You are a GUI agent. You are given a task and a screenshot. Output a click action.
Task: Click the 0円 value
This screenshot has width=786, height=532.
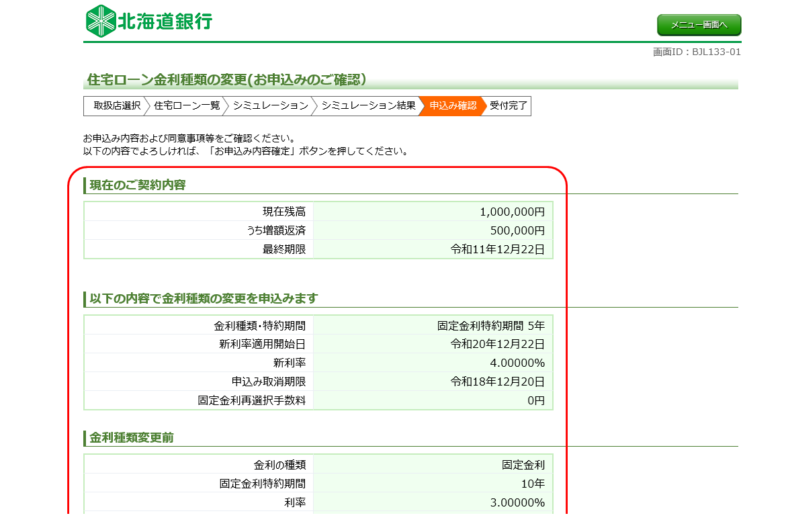click(x=536, y=400)
